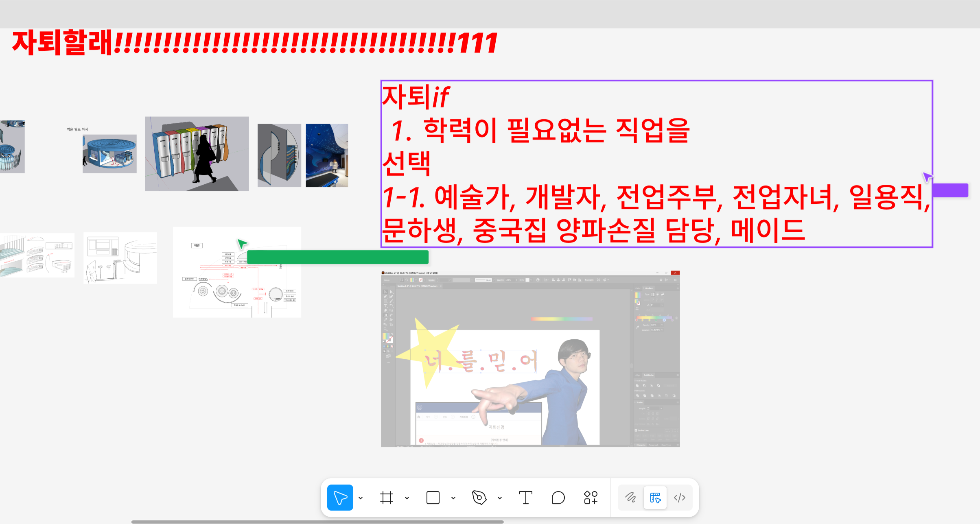The width and height of the screenshot is (980, 524).
Task: Select the colorful water dispenser render
Action: click(x=197, y=154)
